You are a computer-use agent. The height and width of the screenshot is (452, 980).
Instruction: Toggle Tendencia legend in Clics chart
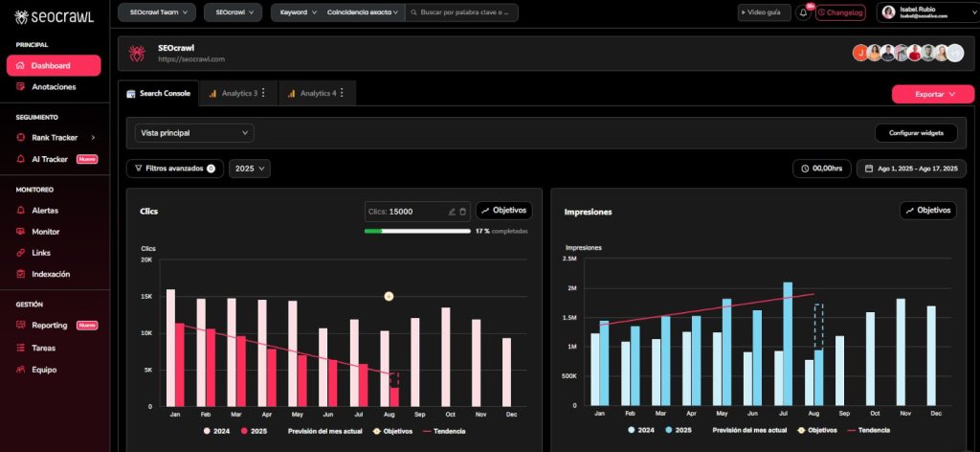[444, 431]
